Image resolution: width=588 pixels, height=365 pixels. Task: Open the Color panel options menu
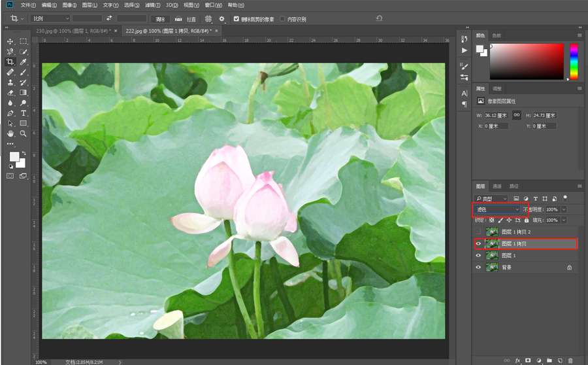point(580,35)
